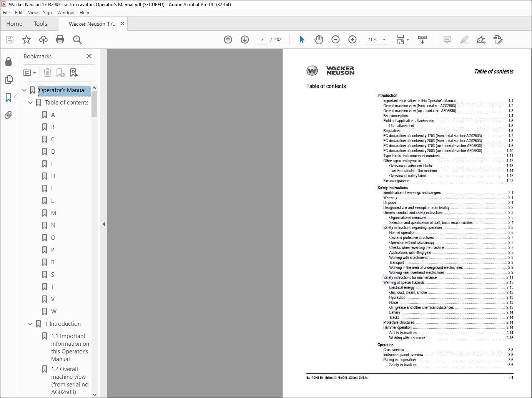
Task: Select bookmark H
Action: point(53,176)
